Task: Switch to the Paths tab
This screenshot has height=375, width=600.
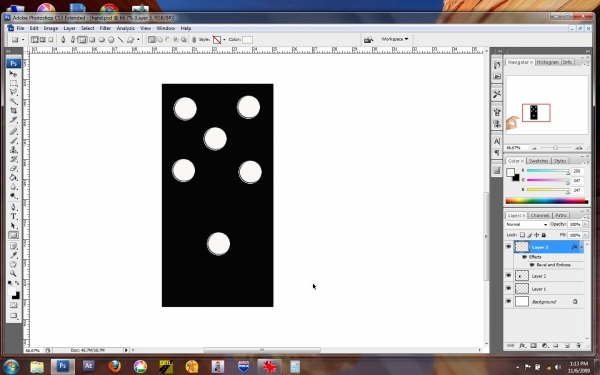Action: point(561,215)
